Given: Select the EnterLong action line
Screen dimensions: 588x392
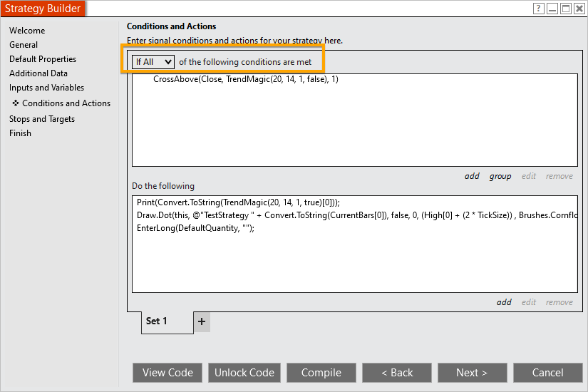Looking at the screenshot, I should pyautogui.click(x=195, y=228).
